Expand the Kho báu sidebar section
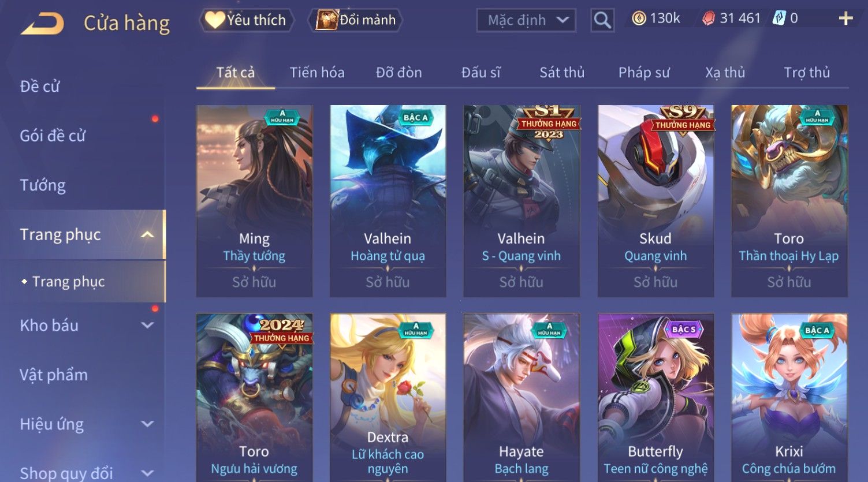Viewport: 868px width, 482px height. (x=148, y=325)
